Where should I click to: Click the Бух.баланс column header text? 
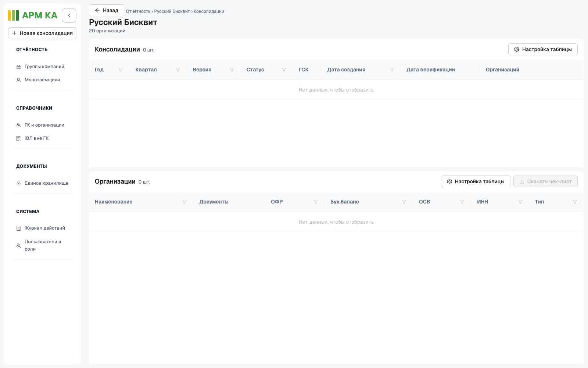pos(345,202)
